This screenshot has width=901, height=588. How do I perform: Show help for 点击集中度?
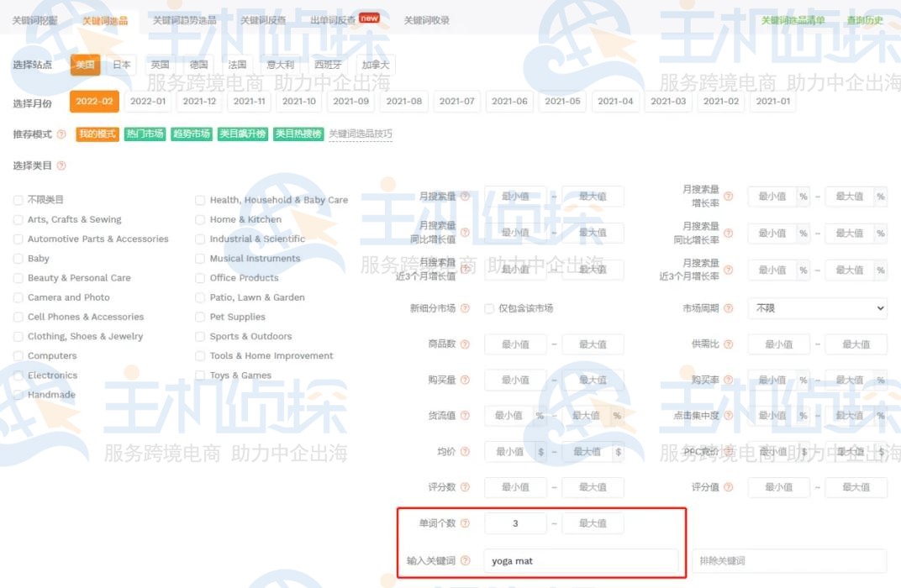[729, 415]
